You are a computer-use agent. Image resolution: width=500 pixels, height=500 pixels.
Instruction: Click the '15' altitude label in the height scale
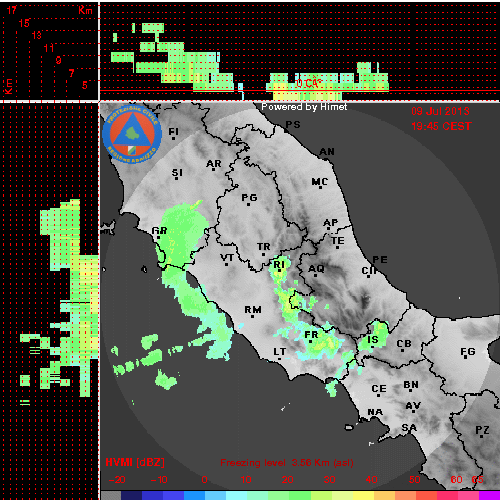[24, 23]
